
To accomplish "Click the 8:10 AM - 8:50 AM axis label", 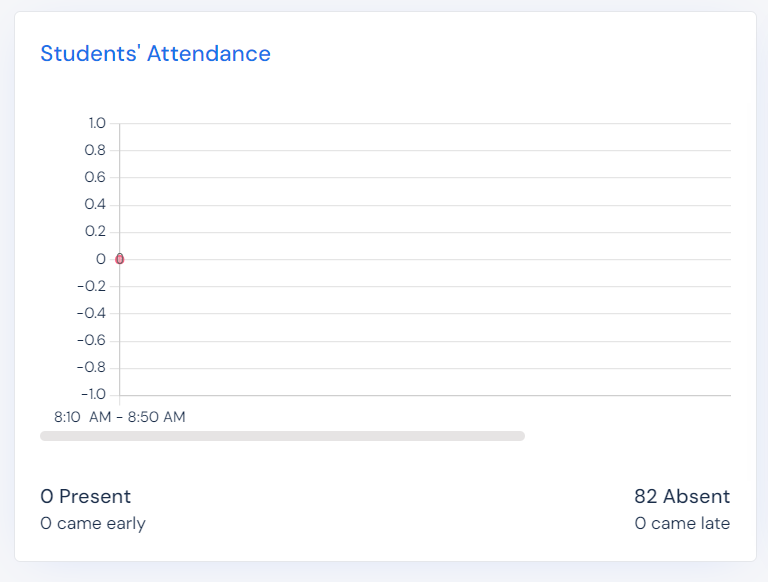I will click(120, 417).
